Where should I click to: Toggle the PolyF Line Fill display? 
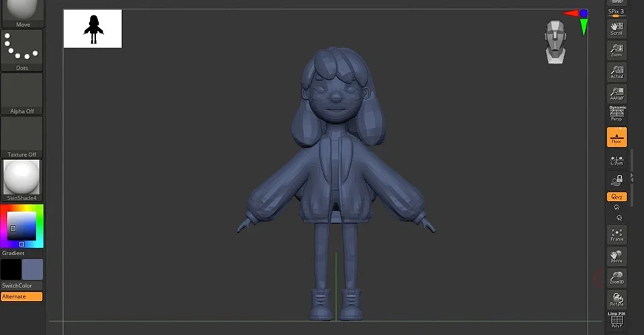coord(617,320)
